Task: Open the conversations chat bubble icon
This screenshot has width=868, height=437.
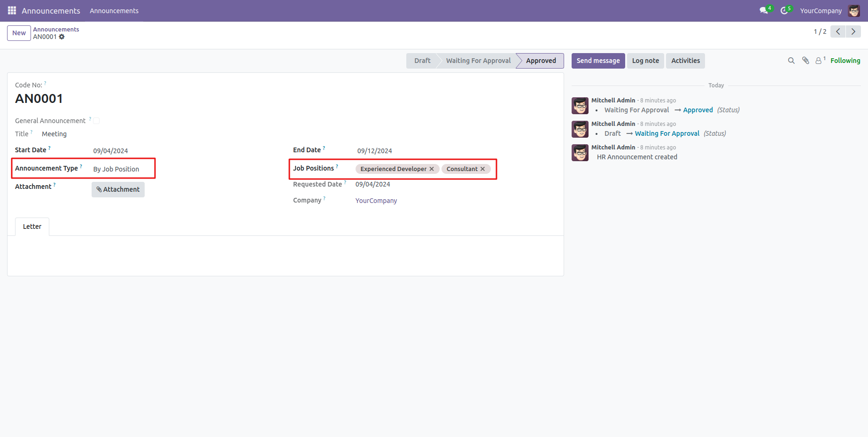Action: [764, 10]
